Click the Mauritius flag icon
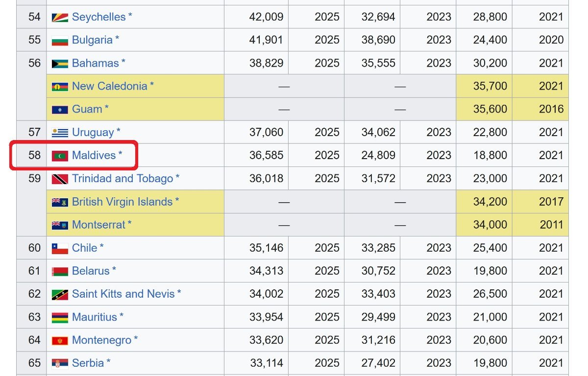The width and height of the screenshot is (588, 376). click(60, 317)
